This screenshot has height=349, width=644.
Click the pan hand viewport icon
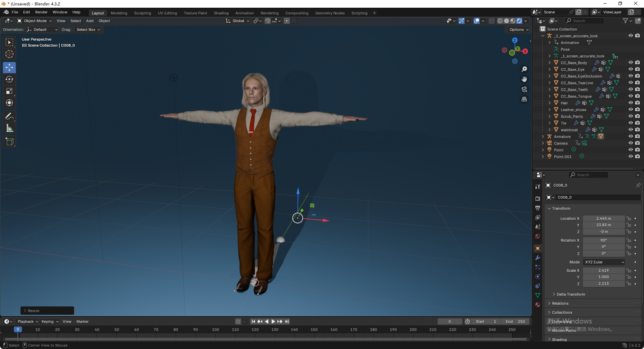click(524, 79)
